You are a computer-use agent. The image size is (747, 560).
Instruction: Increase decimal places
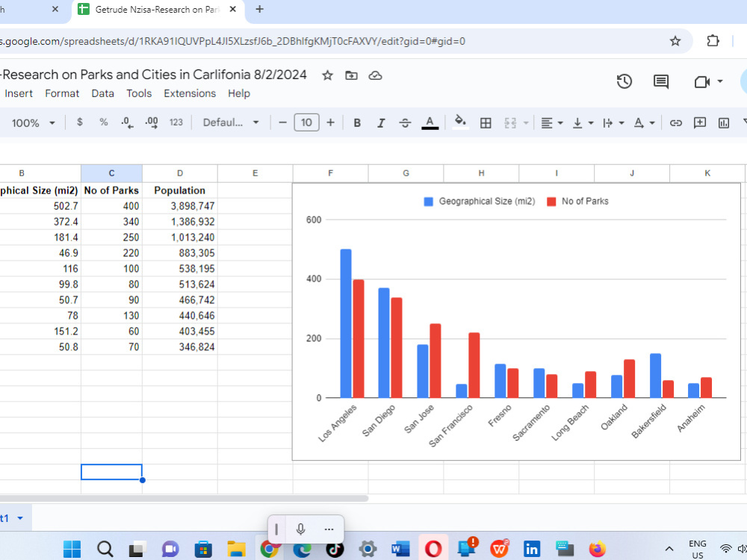[x=152, y=123]
